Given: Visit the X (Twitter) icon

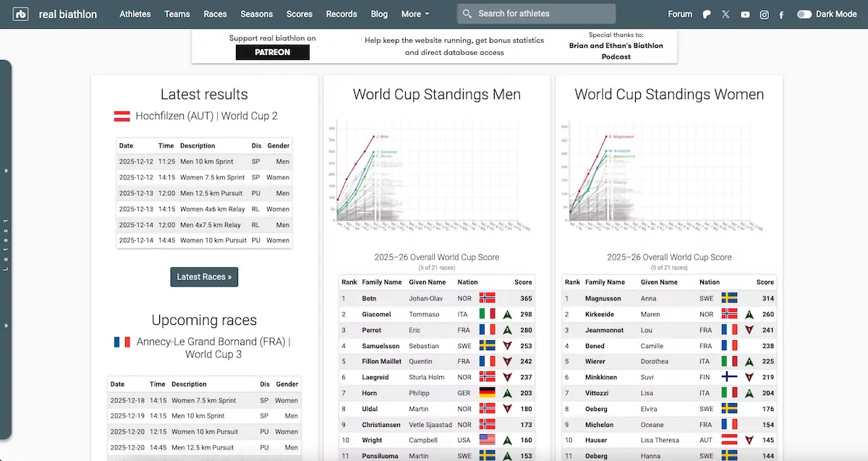Looking at the screenshot, I should (x=726, y=14).
